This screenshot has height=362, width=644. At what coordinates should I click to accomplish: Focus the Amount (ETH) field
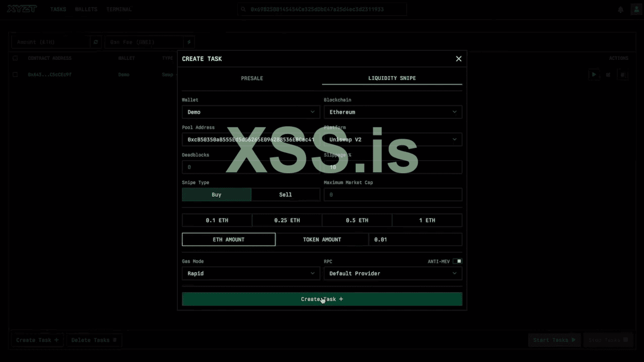(x=50, y=42)
